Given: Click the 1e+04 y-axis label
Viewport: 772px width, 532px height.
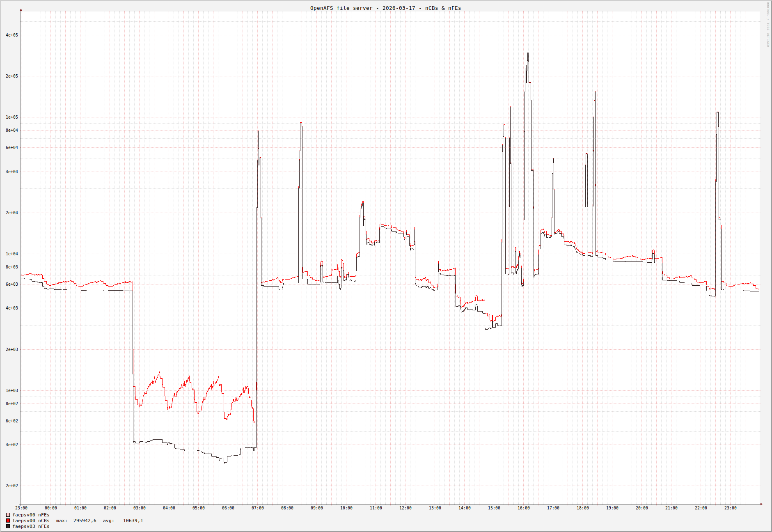Looking at the screenshot, I should [x=11, y=254].
